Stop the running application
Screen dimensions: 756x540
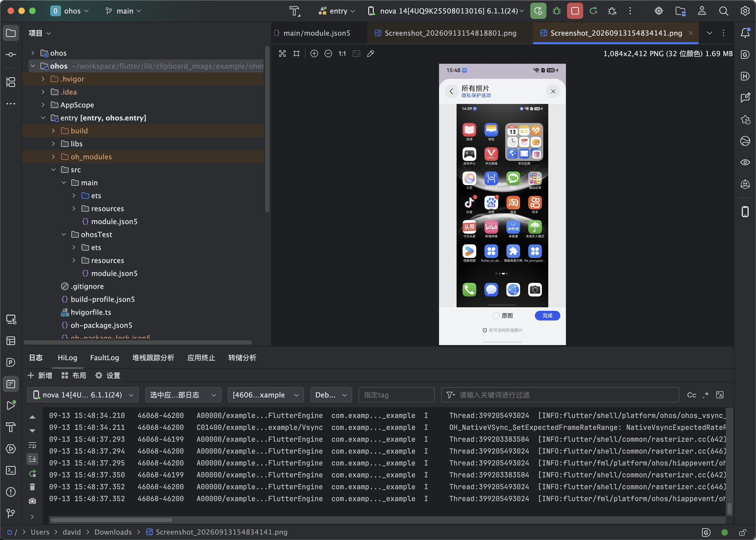575,11
